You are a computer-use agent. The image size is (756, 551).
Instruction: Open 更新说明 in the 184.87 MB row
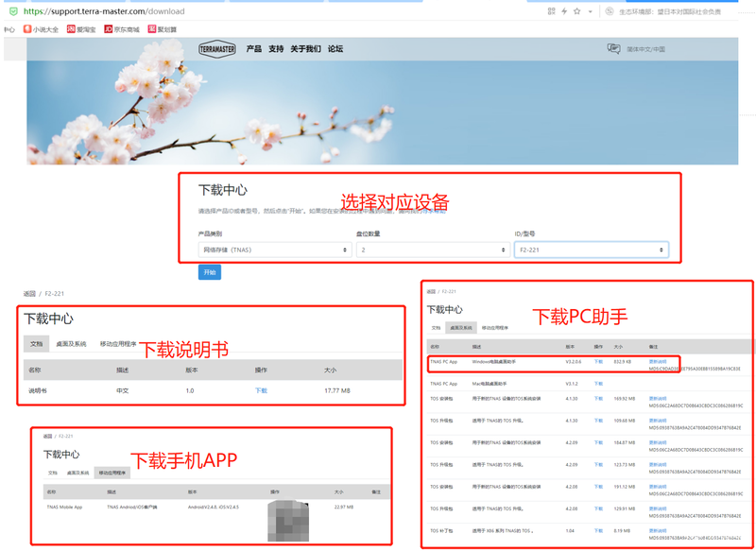point(658,442)
